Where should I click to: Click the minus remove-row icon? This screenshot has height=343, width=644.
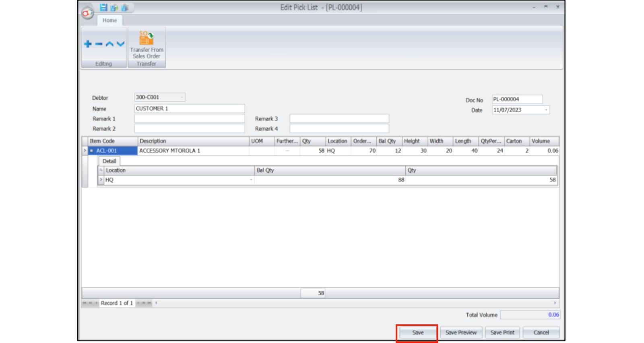99,44
